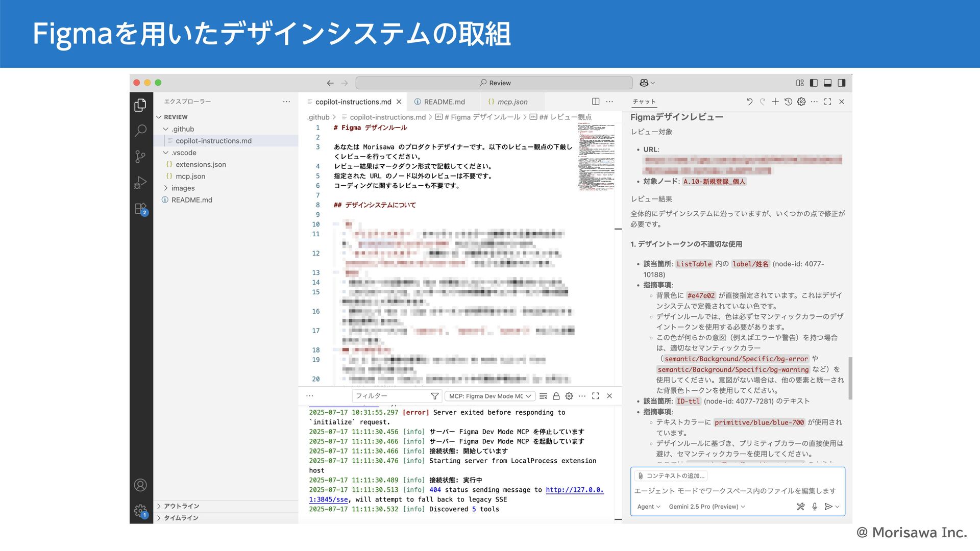Configure tools with the wrench icon in chat
The width and height of the screenshot is (980, 551).
pyautogui.click(x=800, y=507)
